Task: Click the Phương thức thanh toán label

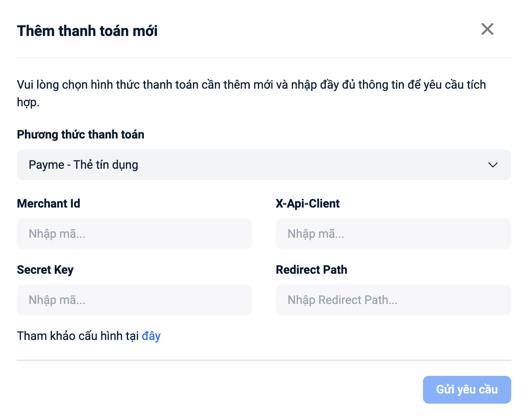Action: coord(81,135)
